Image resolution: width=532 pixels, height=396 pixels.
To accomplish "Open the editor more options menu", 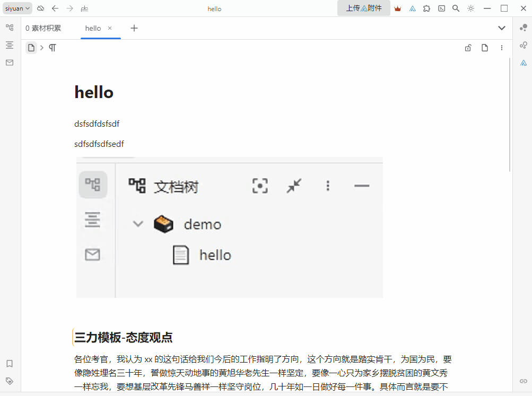I will pos(502,47).
